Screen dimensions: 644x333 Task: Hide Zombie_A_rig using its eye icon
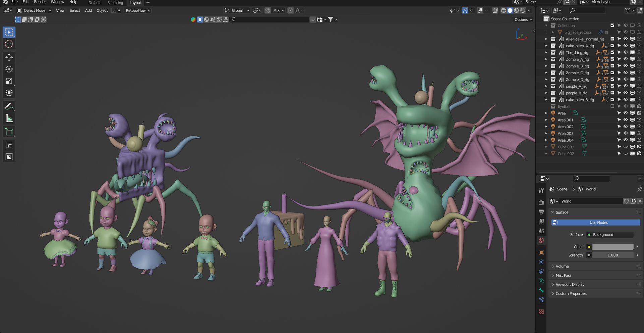pos(625,59)
